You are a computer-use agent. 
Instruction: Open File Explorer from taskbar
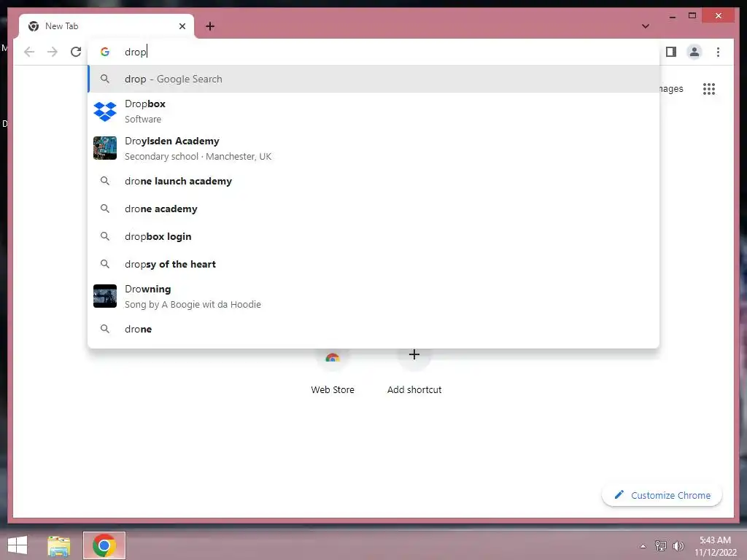tap(58, 545)
